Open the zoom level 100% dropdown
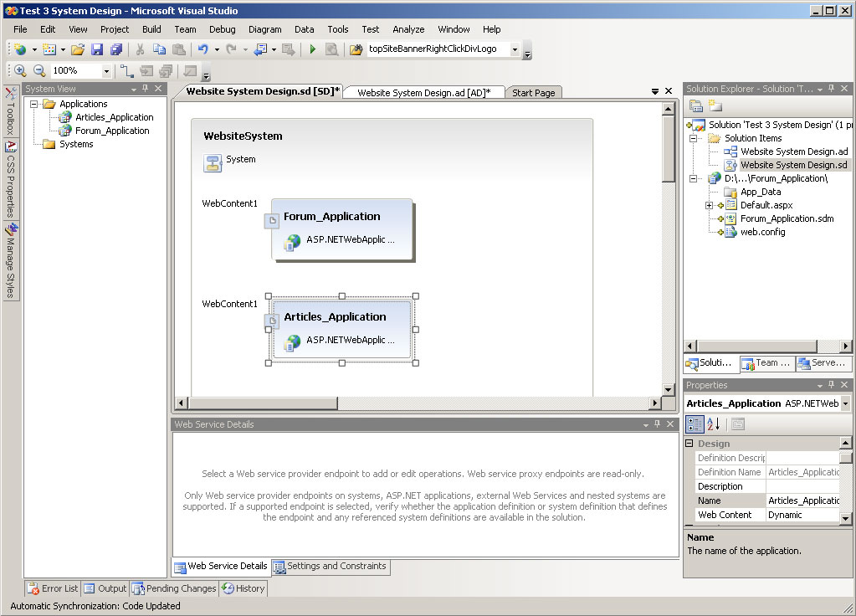 click(x=106, y=71)
